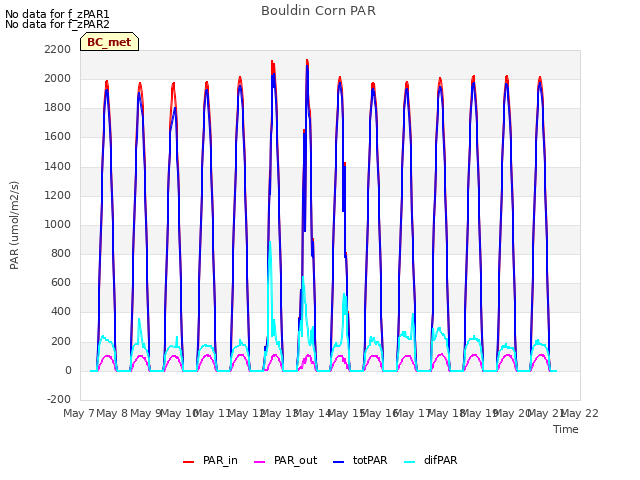The height and width of the screenshot is (480, 640).
Task: Click the tallest PAR peak on May 14
Action: [x=307, y=62]
